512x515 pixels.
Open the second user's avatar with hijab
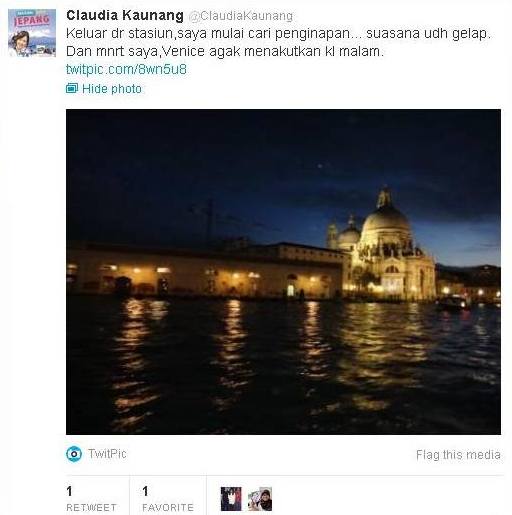260,499
